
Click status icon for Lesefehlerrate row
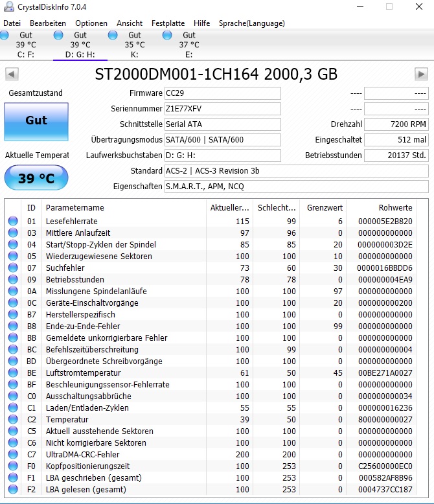[13, 221]
